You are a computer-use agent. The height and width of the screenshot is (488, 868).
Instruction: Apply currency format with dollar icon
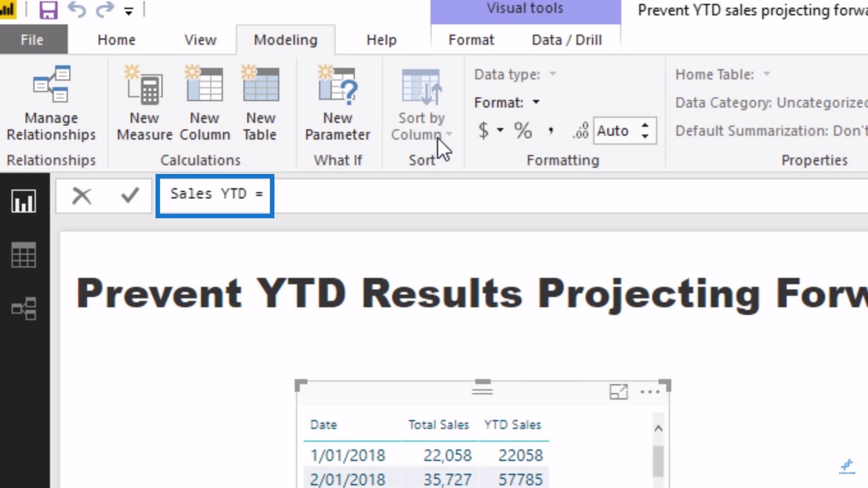[484, 130]
